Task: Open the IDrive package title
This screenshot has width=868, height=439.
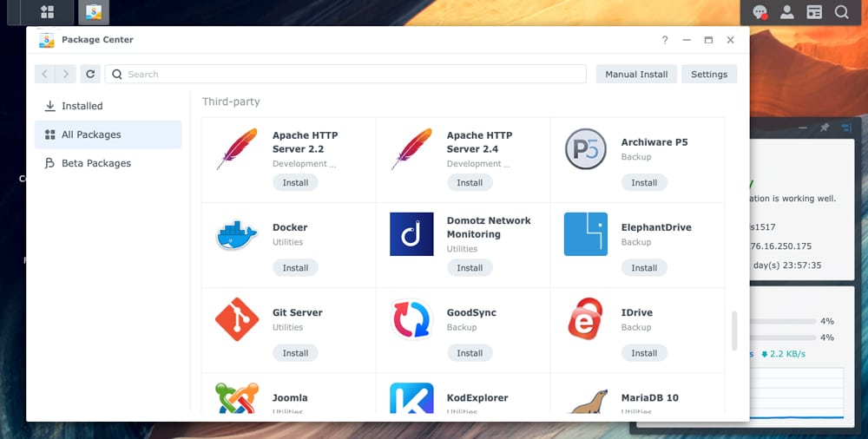Action: (x=636, y=313)
